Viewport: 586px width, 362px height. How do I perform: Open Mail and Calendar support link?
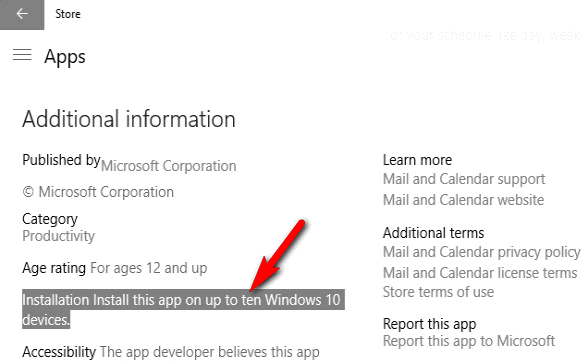pos(464,179)
